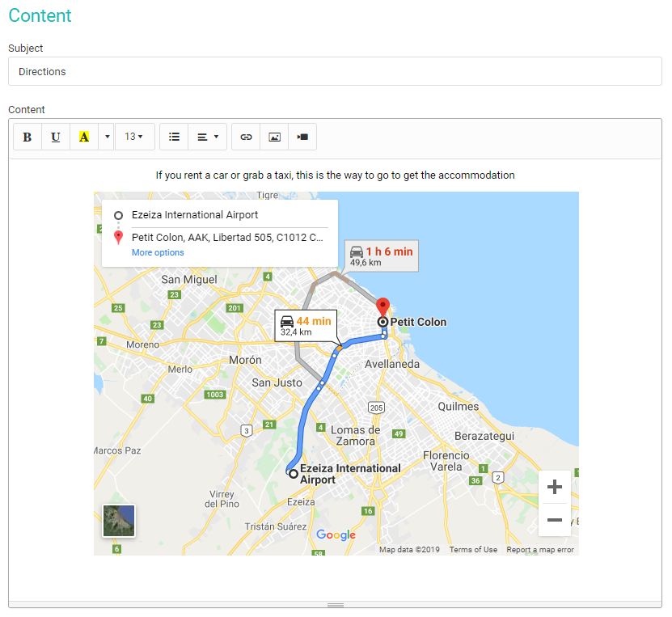This screenshot has width=672, height=617.
Task: Insert a picture with image icon
Action: [x=274, y=137]
